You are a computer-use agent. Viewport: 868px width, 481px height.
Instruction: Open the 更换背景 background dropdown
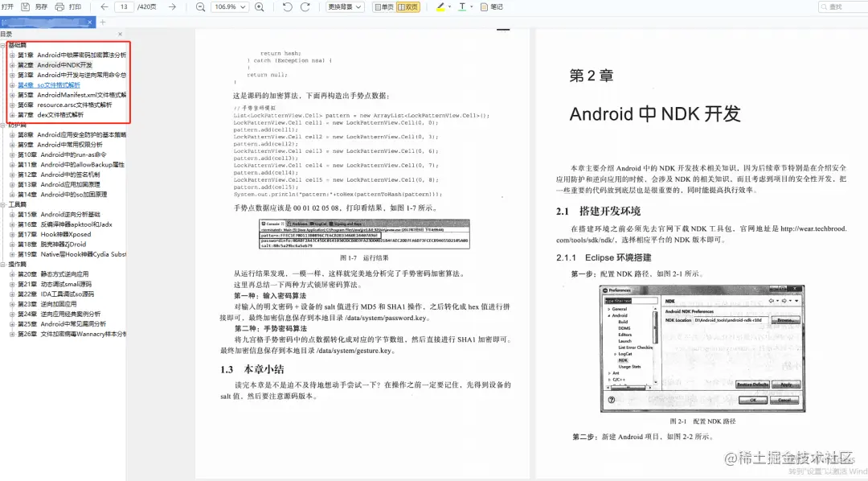pos(344,6)
